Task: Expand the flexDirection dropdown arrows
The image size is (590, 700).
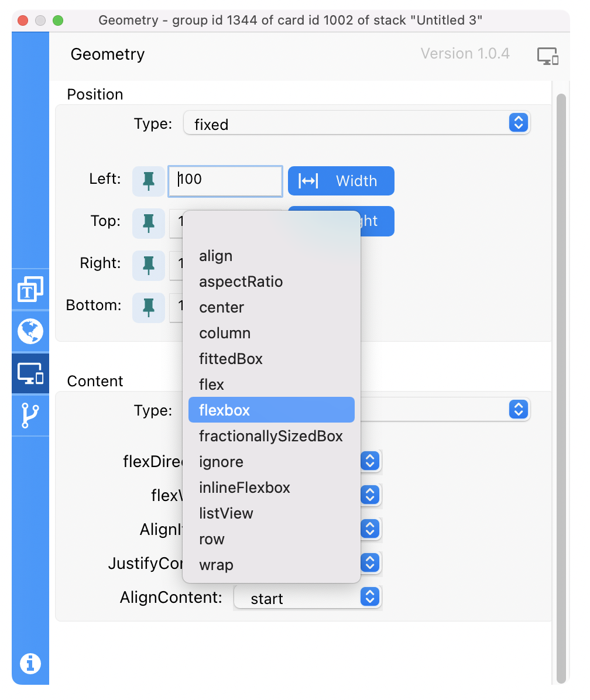Action: [x=369, y=461]
